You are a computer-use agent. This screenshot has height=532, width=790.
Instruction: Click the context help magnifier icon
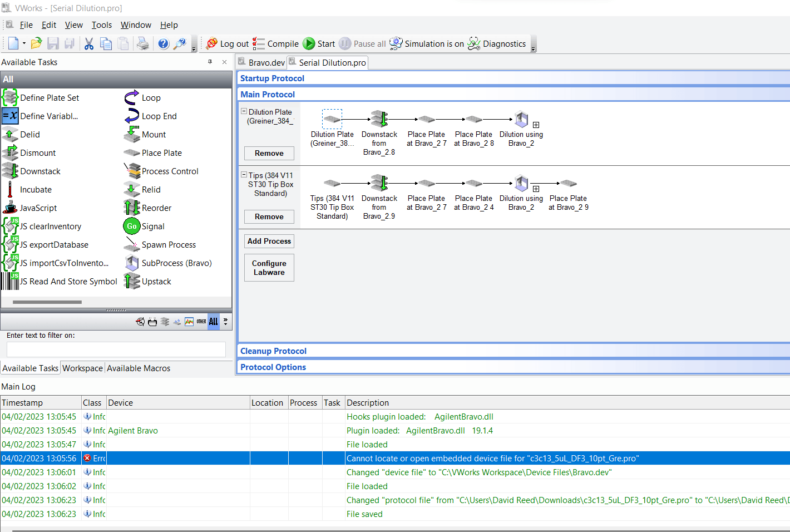tap(179, 43)
